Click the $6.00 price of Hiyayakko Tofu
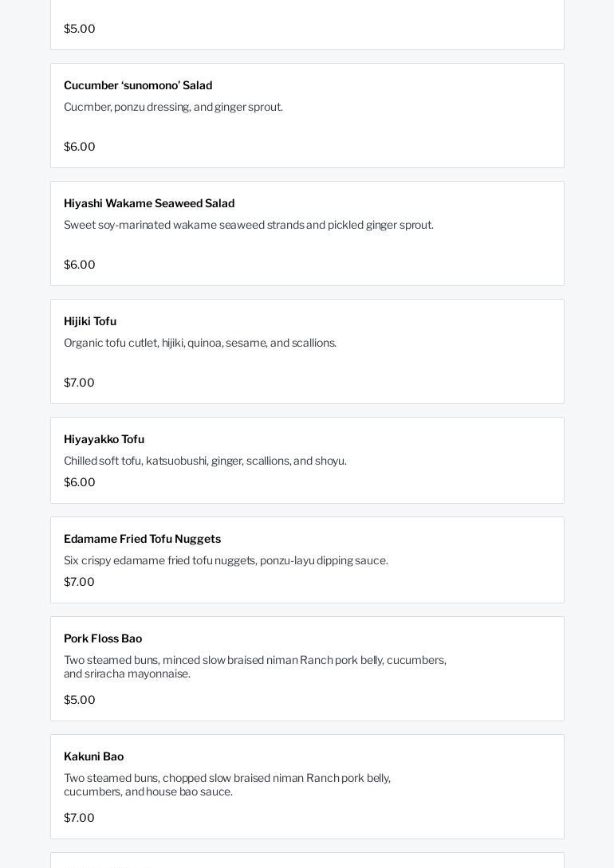This screenshot has height=868, width=614. (79, 482)
